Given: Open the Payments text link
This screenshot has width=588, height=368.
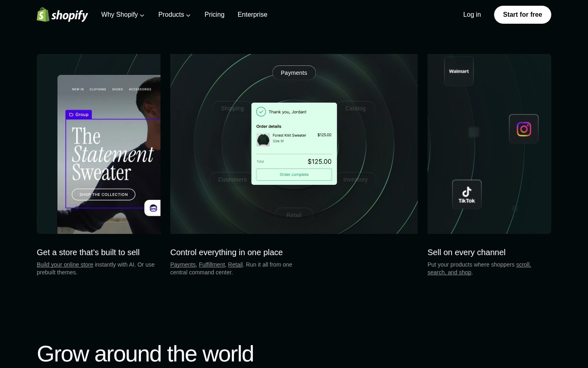Looking at the screenshot, I should 183,265.
